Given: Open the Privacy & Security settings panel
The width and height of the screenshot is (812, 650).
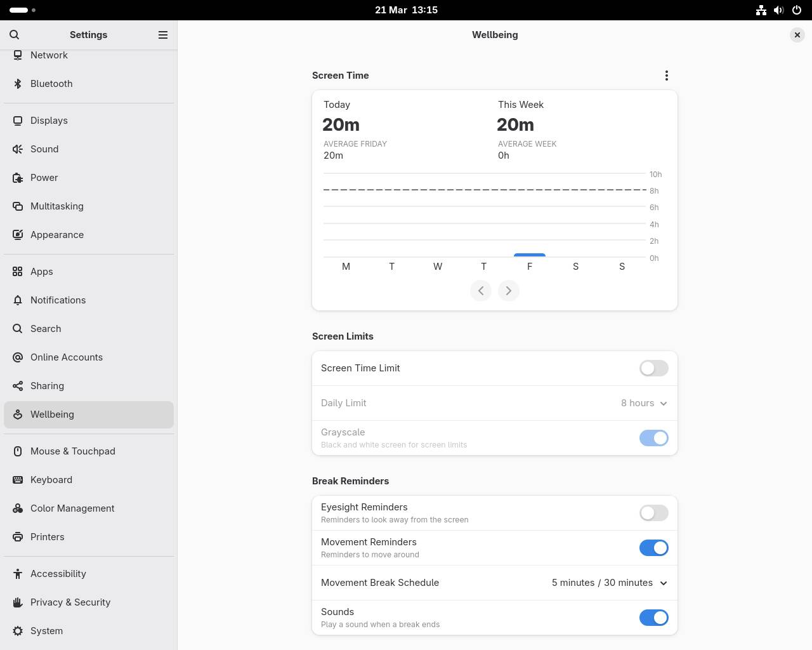Looking at the screenshot, I should click(89, 602).
